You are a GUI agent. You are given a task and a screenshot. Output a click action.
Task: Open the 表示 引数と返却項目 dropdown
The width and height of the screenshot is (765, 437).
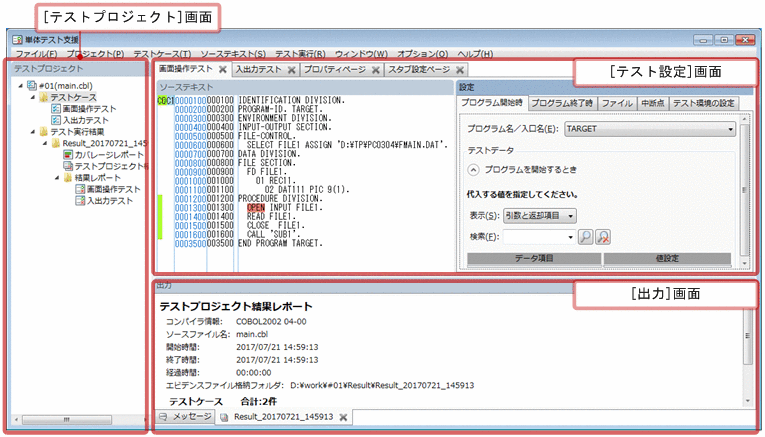(x=570, y=216)
